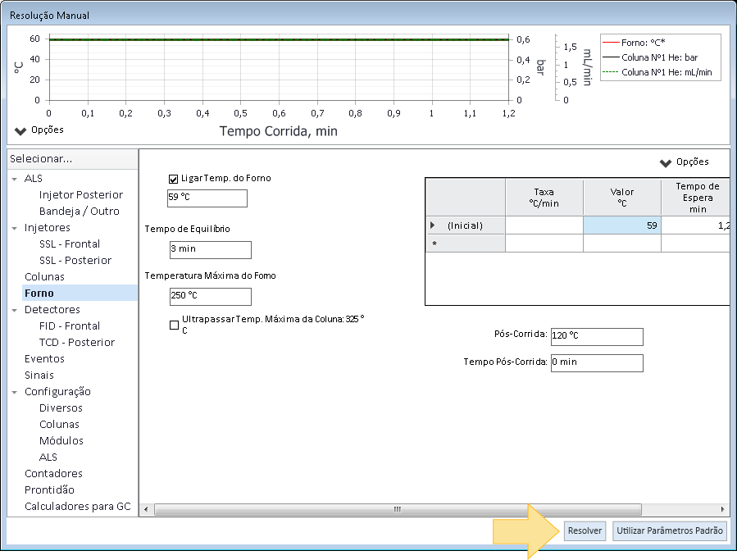Uncheck Ligar Temp. do Forno

[x=174, y=179]
